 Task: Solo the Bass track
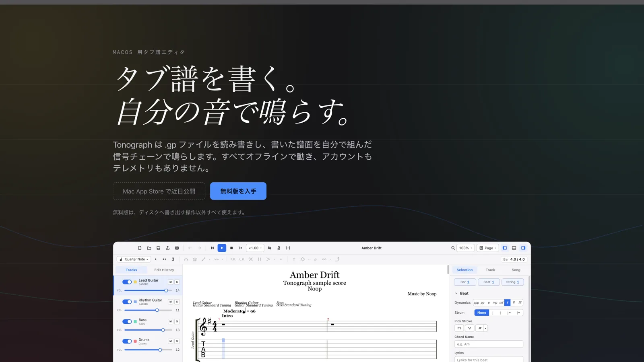tap(177, 321)
